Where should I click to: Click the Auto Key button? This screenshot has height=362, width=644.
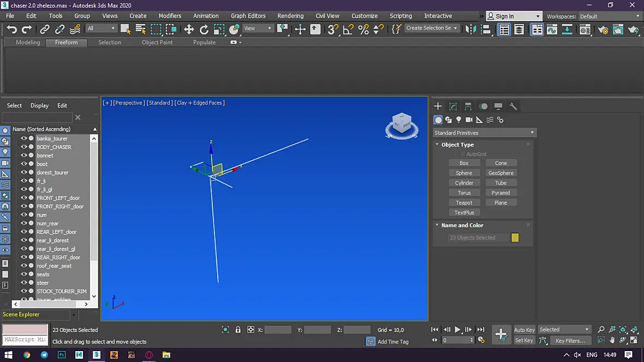[x=524, y=330]
